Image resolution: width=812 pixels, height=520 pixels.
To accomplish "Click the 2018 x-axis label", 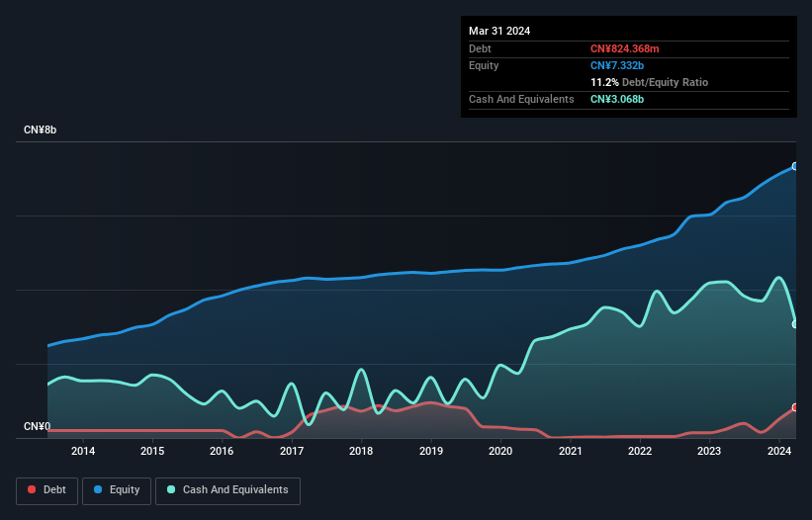I will tap(361, 451).
